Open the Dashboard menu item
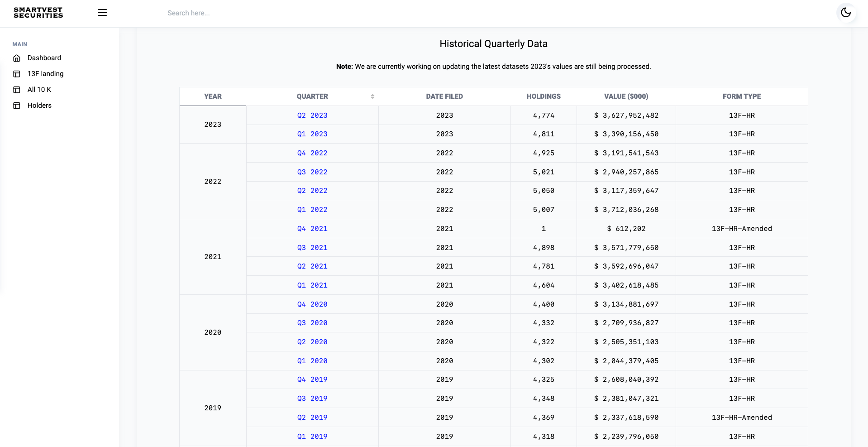 (44, 58)
